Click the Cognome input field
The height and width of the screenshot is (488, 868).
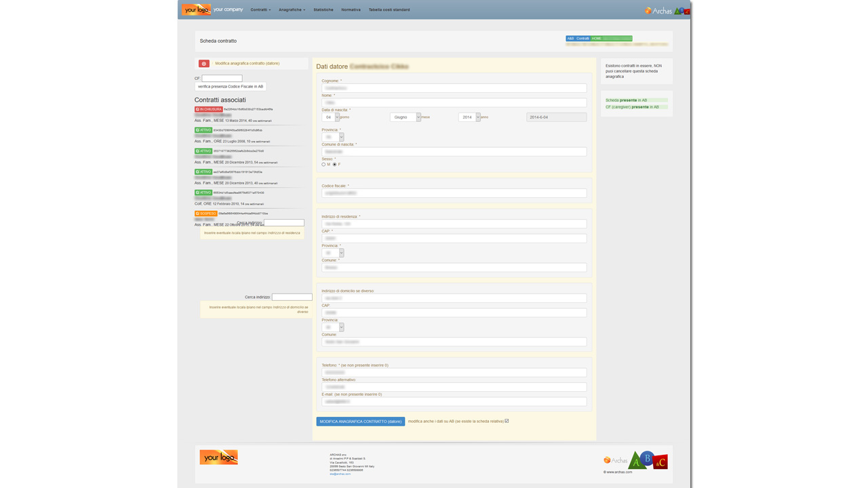coord(454,88)
